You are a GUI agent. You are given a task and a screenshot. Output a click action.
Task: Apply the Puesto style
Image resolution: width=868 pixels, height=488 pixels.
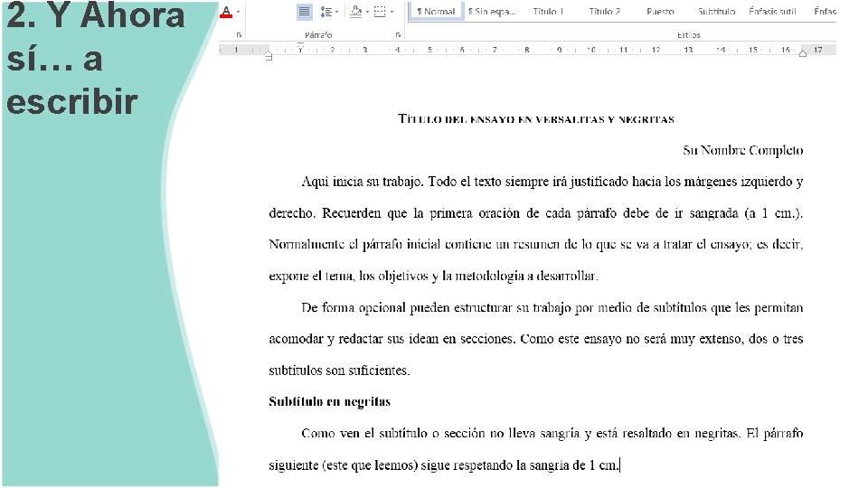660,11
